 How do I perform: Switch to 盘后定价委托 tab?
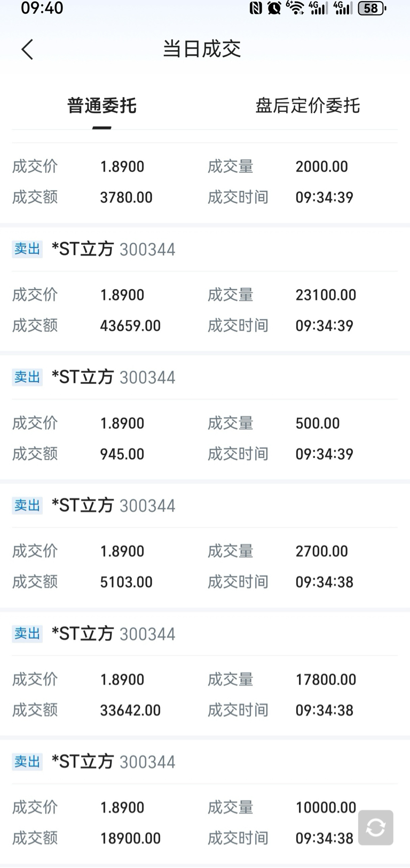click(307, 106)
